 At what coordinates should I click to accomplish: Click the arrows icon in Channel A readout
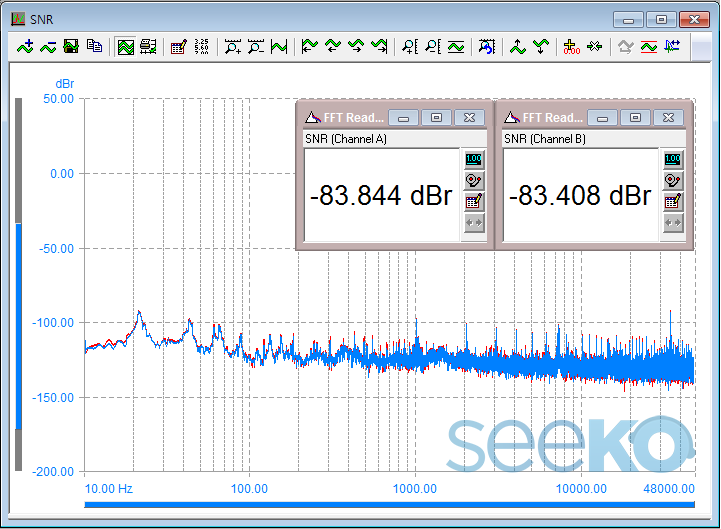click(474, 223)
